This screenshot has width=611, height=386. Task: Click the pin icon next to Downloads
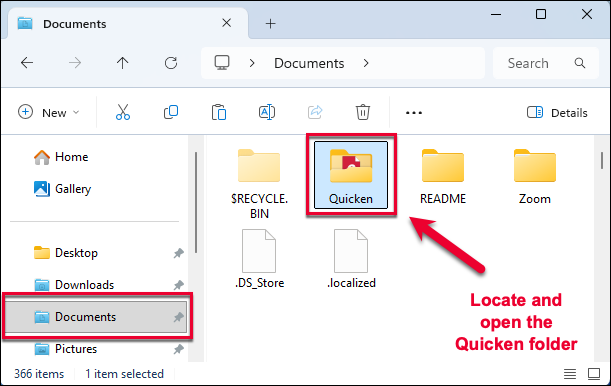(178, 285)
